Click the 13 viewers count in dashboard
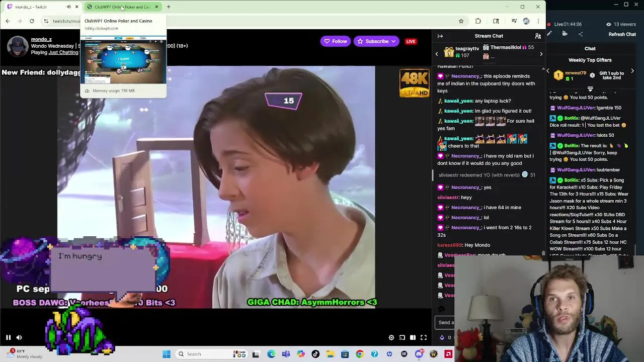The width and height of the screenshot is (644, 362). [621, 24]
